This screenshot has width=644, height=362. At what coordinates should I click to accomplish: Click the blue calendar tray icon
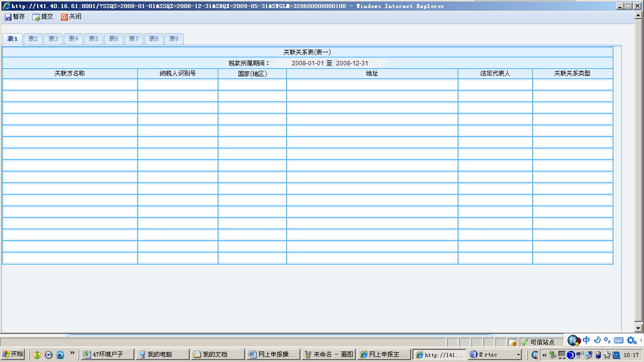point(616,355)
